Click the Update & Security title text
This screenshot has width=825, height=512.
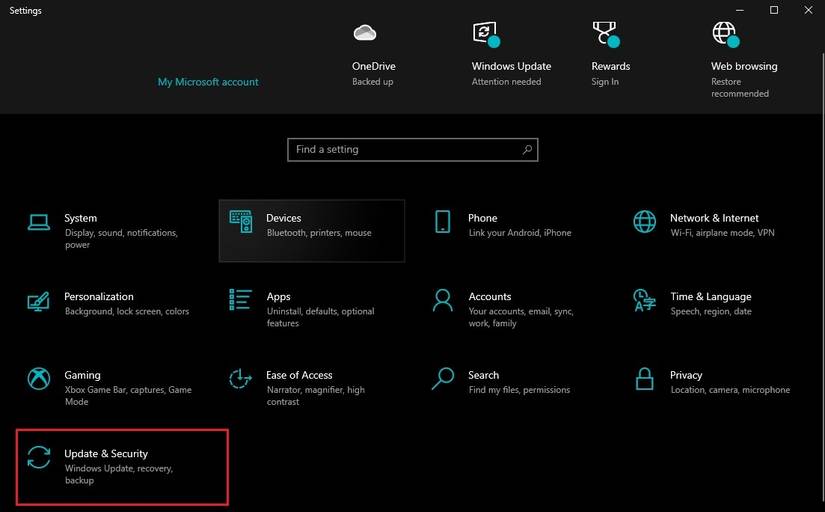(x=106, y=454)
